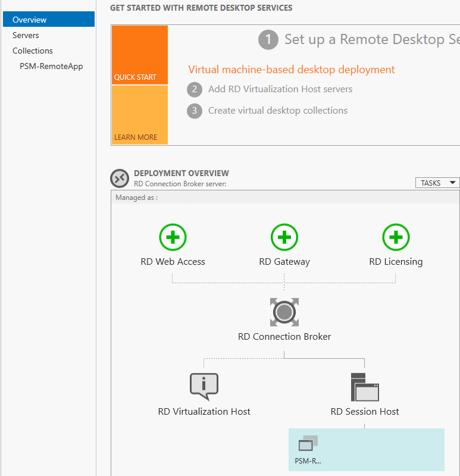Viewport: 460px width, 476px height.
Task: Add an RD Licensing server via green plus
Action: pyautogui.click(x=396, y=237)
